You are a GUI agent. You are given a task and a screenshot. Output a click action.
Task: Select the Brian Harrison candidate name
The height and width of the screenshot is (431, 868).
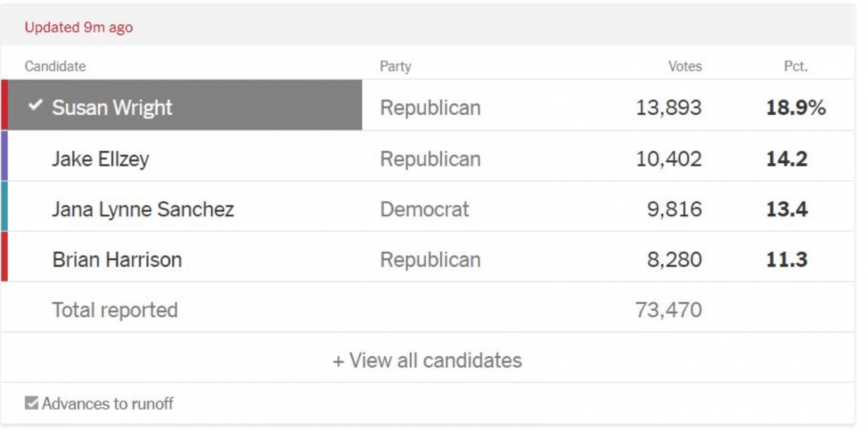[117, 260]
